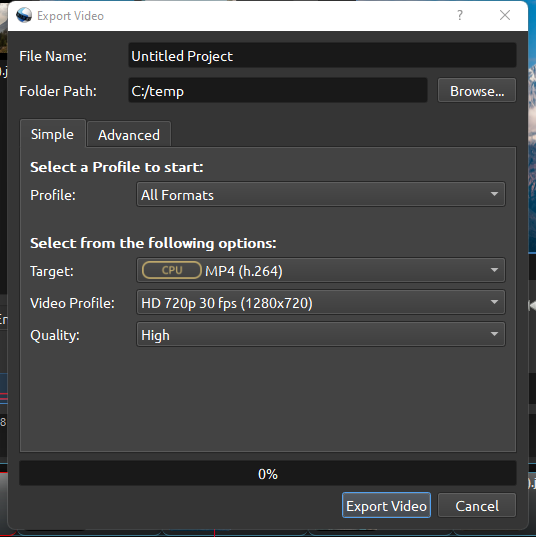536x537 pixels.
Task: Close the Export Video dialog
Action: pyautogui.click(x=505, y=15)
